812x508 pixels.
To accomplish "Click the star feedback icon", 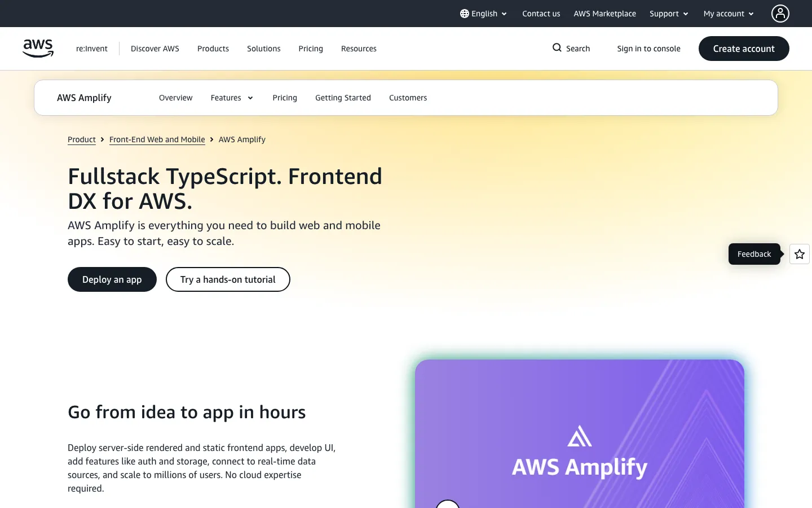I will (x=800, y=254).
